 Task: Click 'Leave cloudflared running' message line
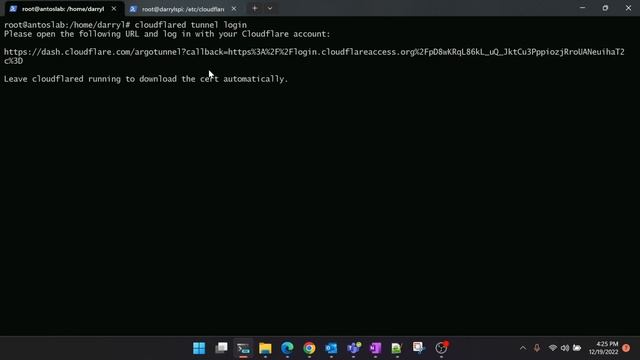click(146, 79)
